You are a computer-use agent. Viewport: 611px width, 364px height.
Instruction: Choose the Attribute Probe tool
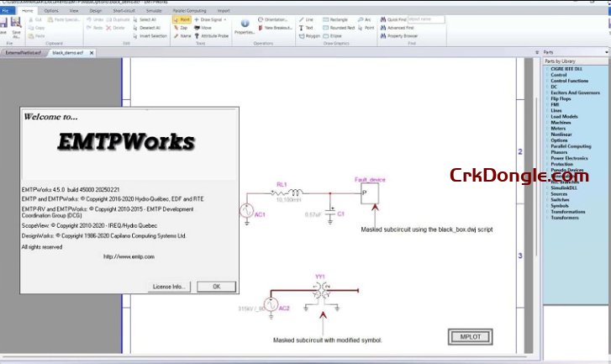point(213,37)
